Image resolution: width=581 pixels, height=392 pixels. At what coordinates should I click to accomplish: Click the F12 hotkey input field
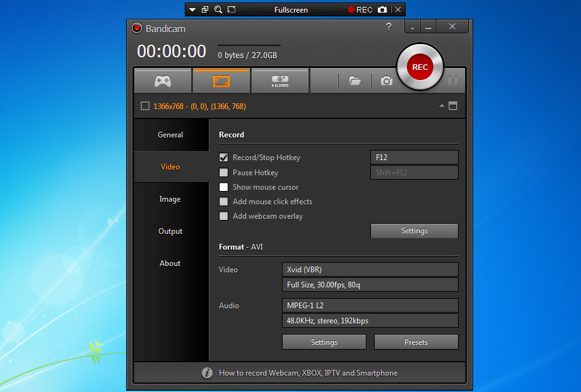414,158
